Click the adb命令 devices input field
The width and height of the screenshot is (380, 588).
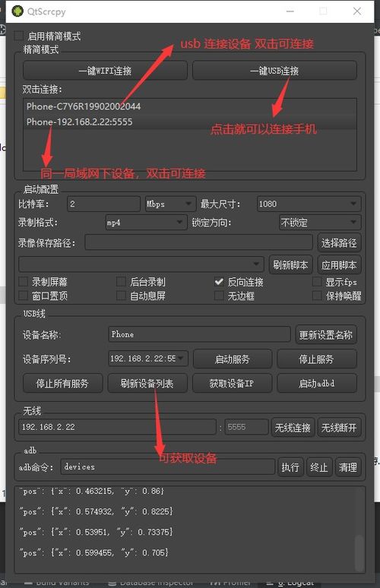167,467
